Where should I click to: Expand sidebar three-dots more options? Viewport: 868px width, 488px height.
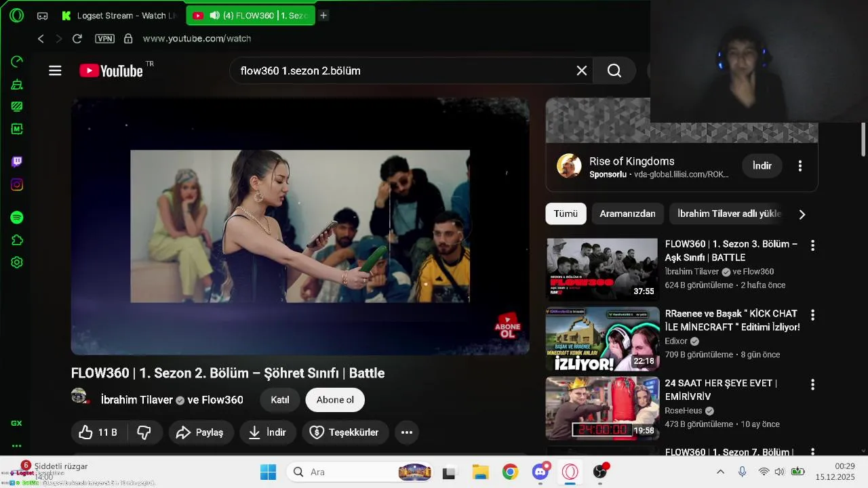coord(16,446)
